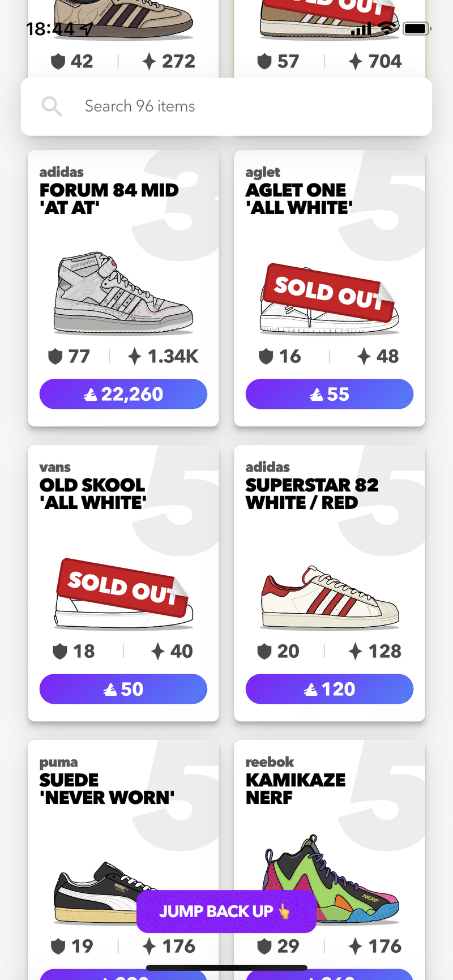Screen dimensions: 453x980
Task: Jump back up to the top
Action: click(226, 911)
